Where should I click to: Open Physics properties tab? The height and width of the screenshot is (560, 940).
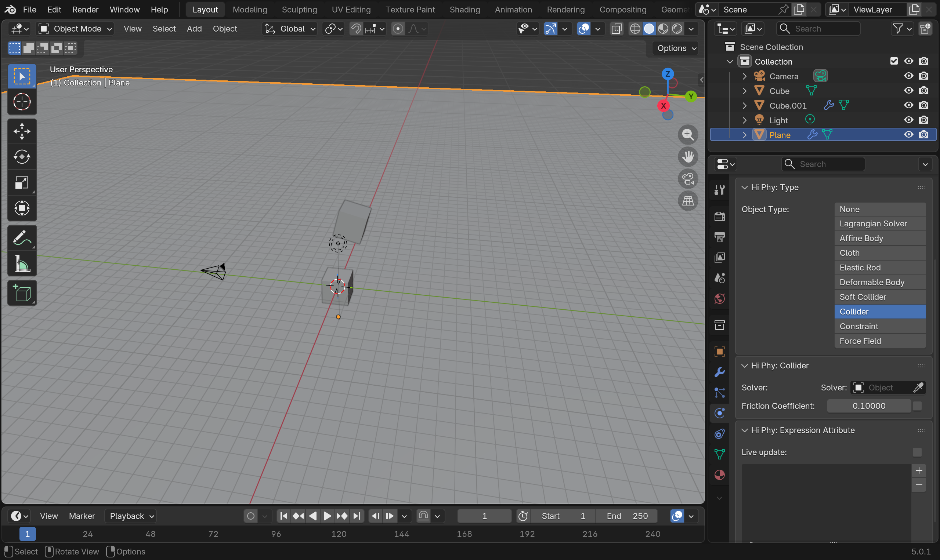(720, 413)
